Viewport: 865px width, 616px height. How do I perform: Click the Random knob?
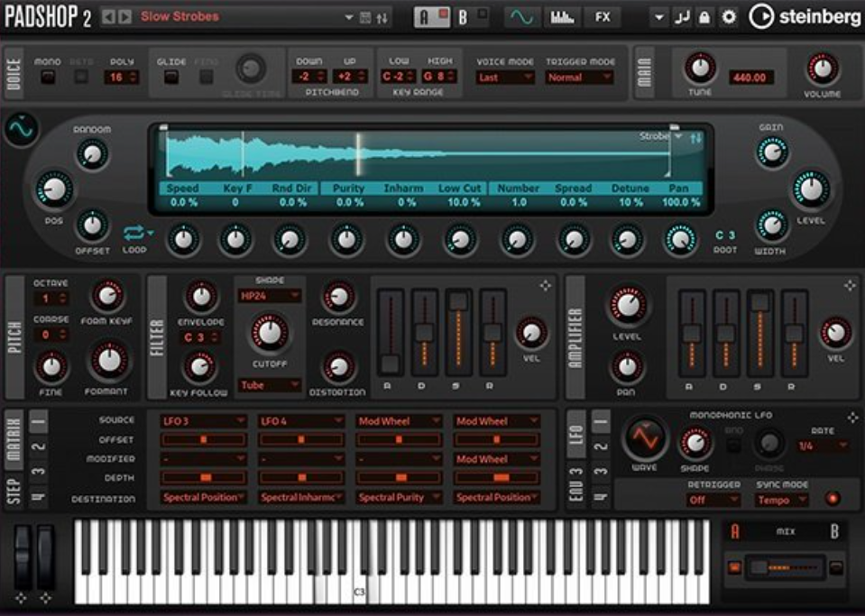[92, 155]
